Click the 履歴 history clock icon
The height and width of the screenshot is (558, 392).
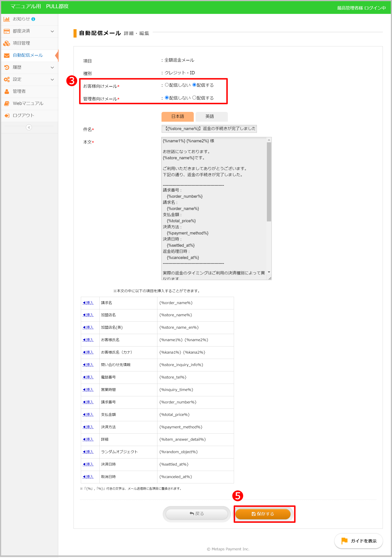point(7,67)
